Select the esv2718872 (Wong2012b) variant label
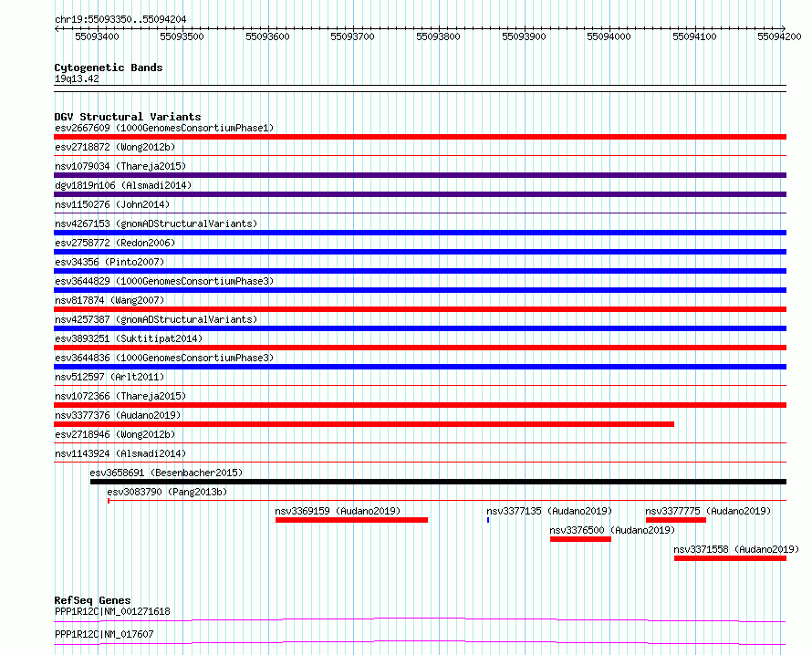812x655 pixels. [115, 147]
